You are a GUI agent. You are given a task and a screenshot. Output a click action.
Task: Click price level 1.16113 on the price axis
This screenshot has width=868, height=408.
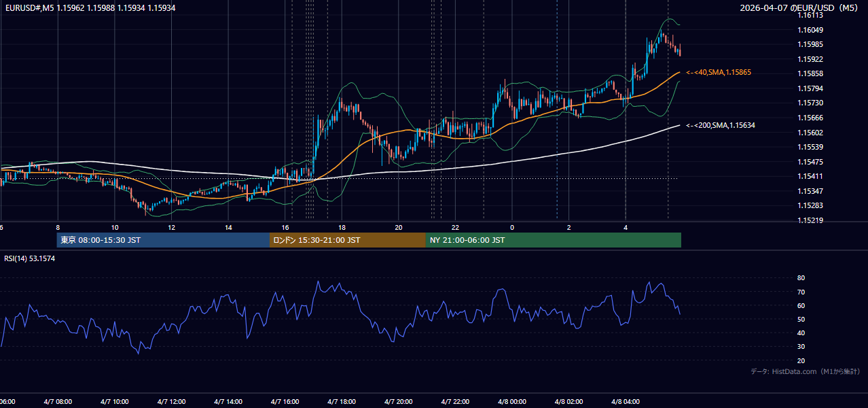(810, 16)
